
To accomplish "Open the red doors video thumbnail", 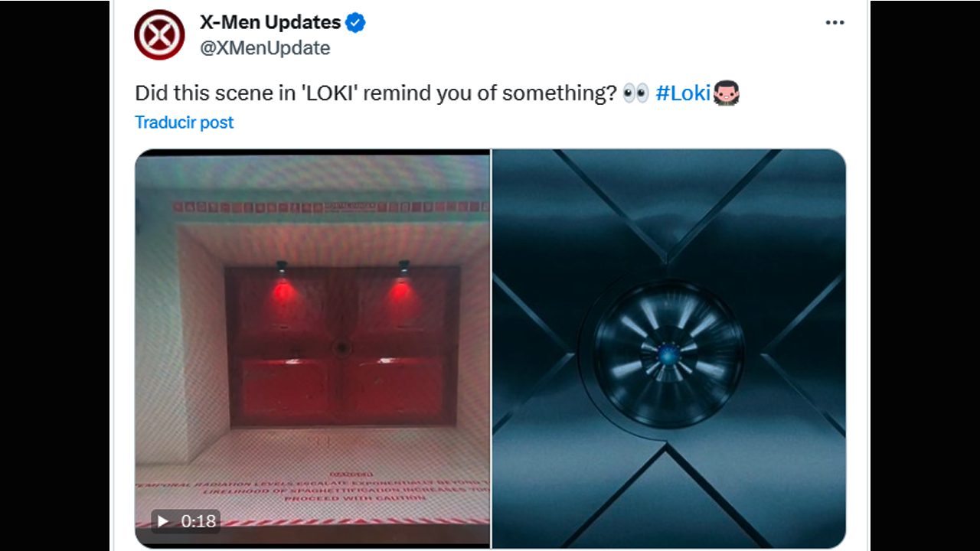I will (312, 348).
